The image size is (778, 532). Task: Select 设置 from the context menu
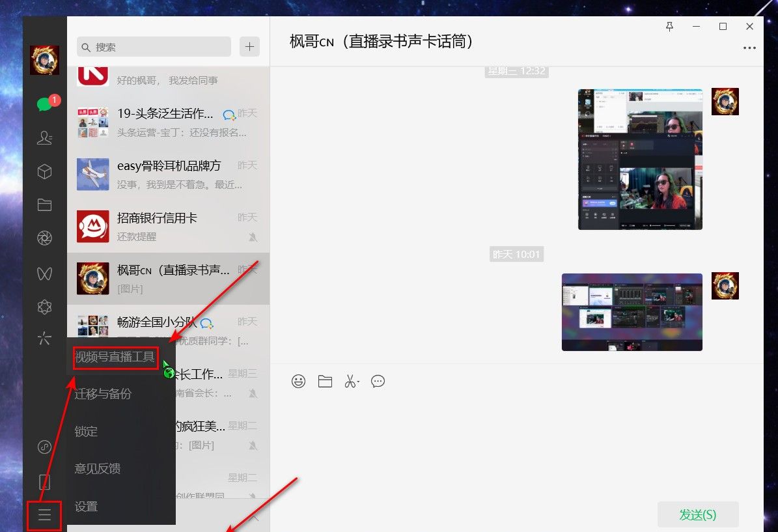pyautogui.click(x=87, y=506)
